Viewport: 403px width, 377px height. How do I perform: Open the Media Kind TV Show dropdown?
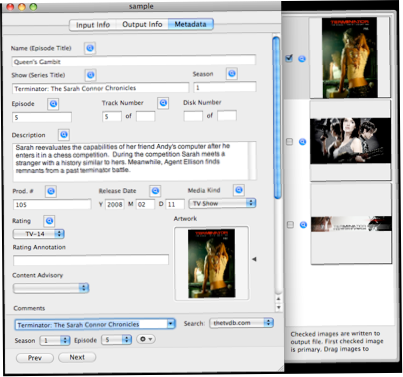[222, 203]
